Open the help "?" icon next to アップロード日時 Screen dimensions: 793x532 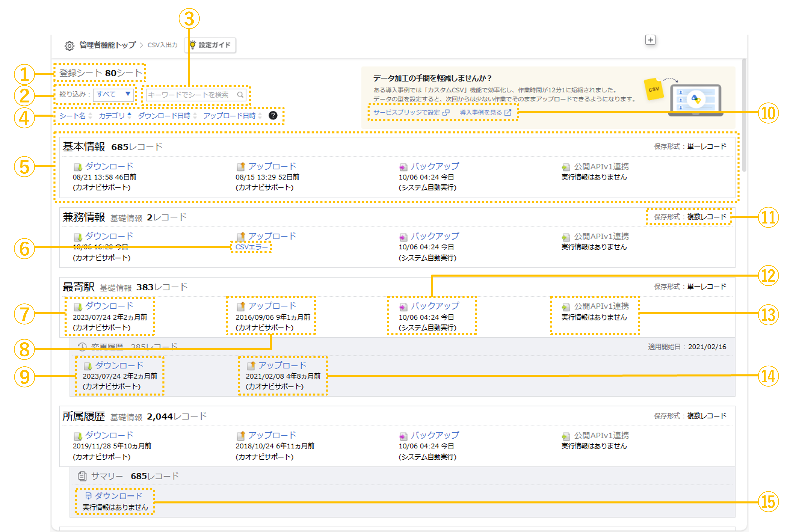[x=273, y=116]
